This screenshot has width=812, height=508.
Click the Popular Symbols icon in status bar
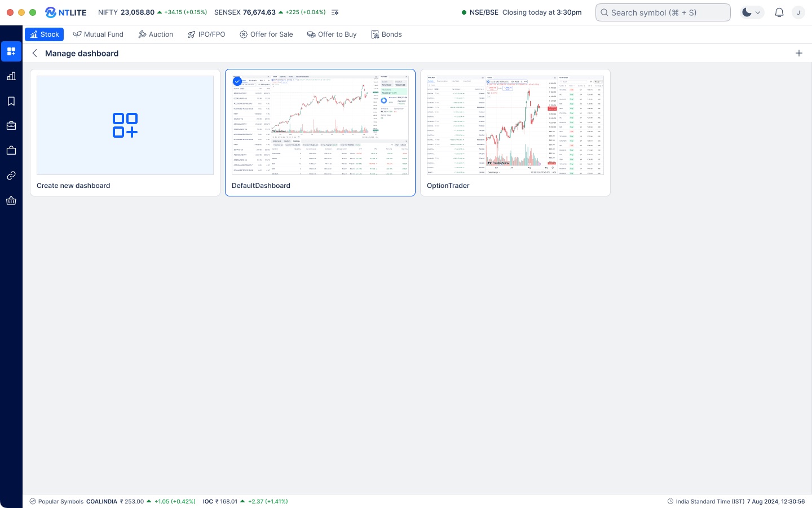click(x=33, y=501)
